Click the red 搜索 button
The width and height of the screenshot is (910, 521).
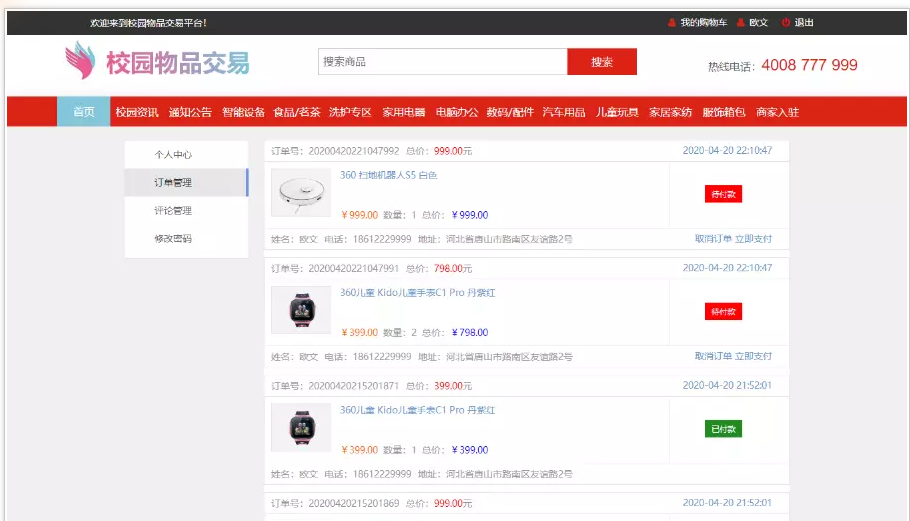(602, 61)
